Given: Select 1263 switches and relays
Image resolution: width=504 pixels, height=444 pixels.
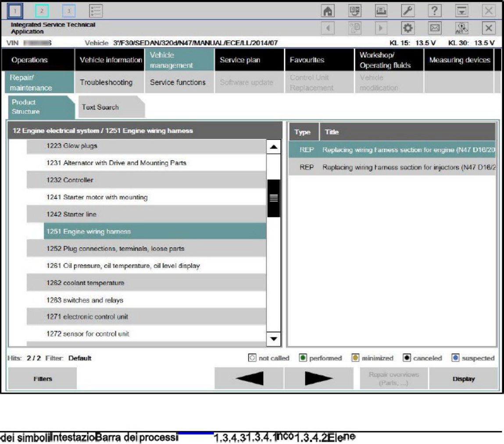Looking at the screenshot, I should point(146,300).
